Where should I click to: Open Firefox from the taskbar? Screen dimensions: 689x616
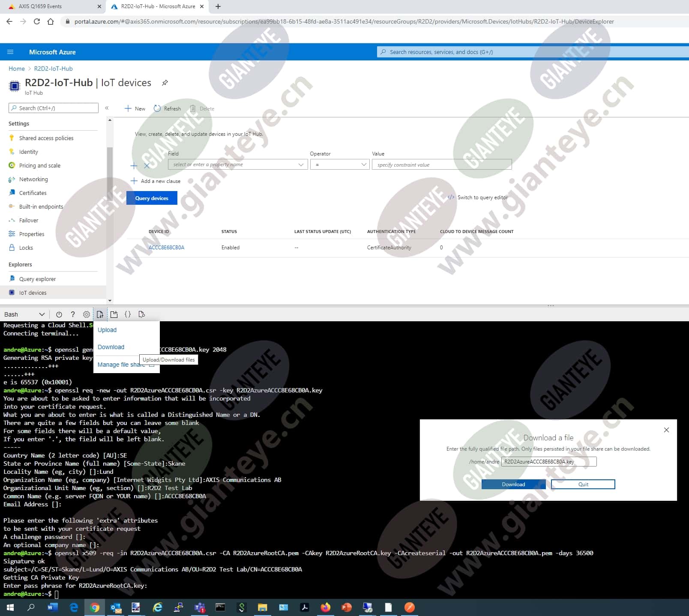(x=326, y=607)
